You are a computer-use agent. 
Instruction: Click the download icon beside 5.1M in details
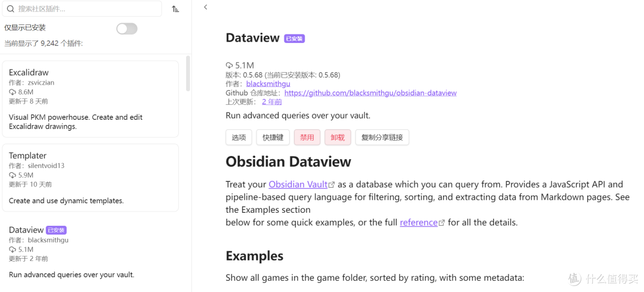point(229,66)
